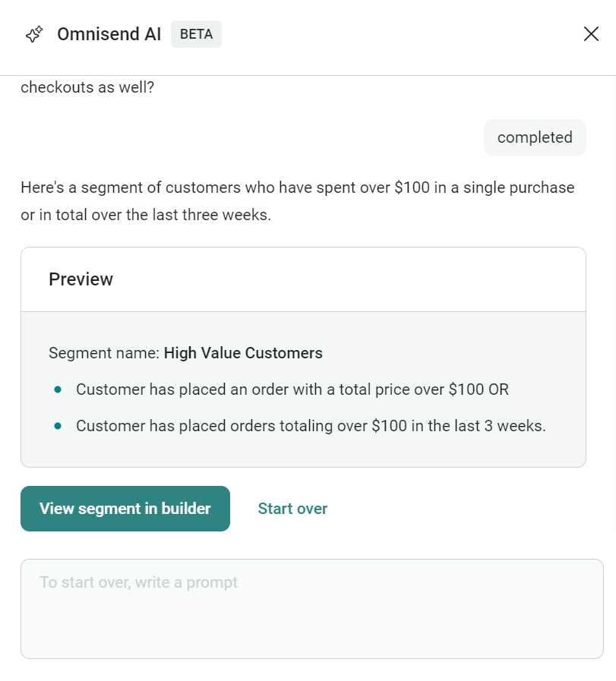Close the Omnisend AI panel
The height and width of the screenshot is (681, 616).
pos(591,33)
